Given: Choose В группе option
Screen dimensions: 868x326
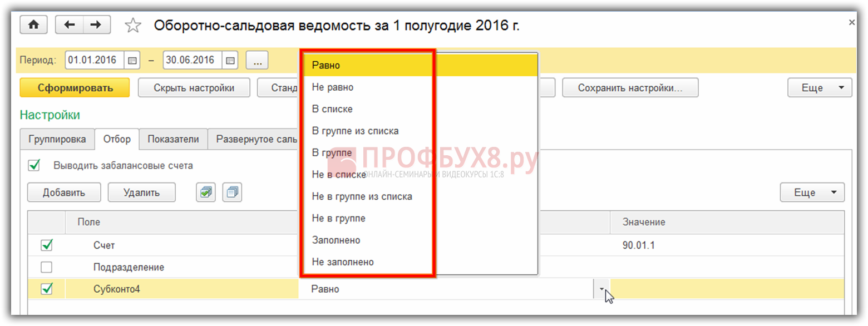Looking at the screenshot, I should 421,153.
